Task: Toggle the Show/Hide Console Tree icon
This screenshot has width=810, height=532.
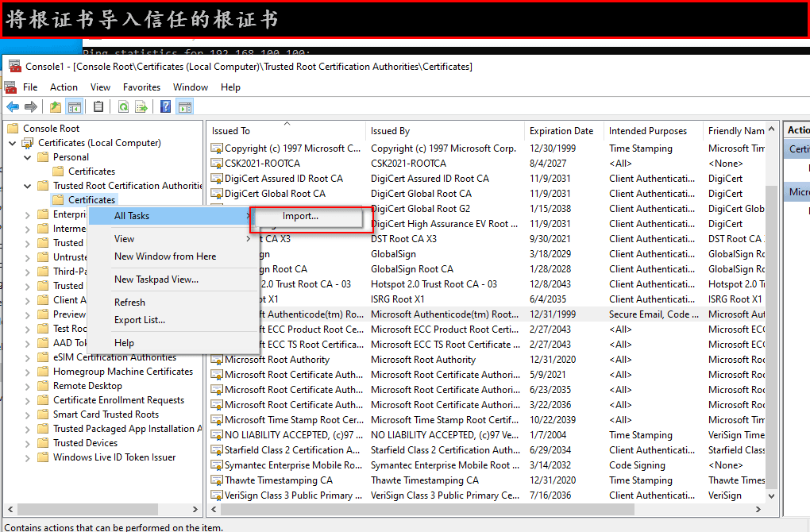Action: pyautogui.click(x=75, y=106)
